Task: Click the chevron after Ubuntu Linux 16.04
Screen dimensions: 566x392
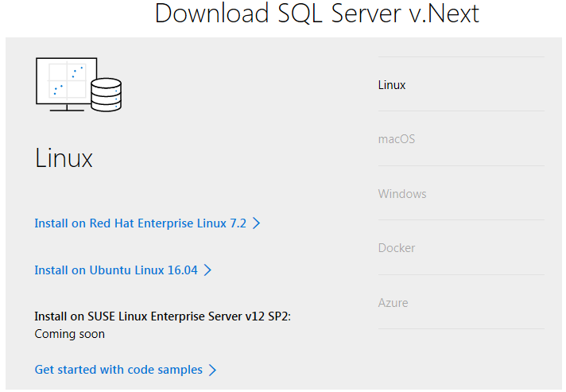Action: (x=207, y=270)
